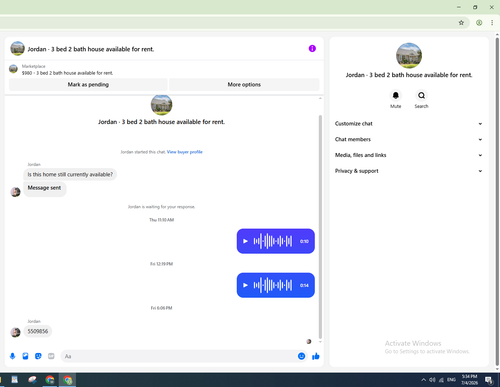Click the taskbar network icon
The image size is (500, 387).
coord(441,380)
